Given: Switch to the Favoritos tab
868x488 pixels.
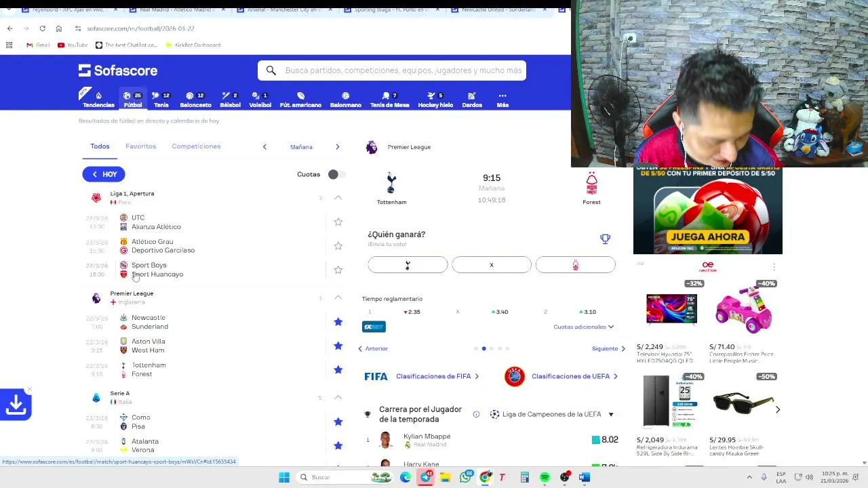Looking at the screenshot, I should [x=140, y=146].
